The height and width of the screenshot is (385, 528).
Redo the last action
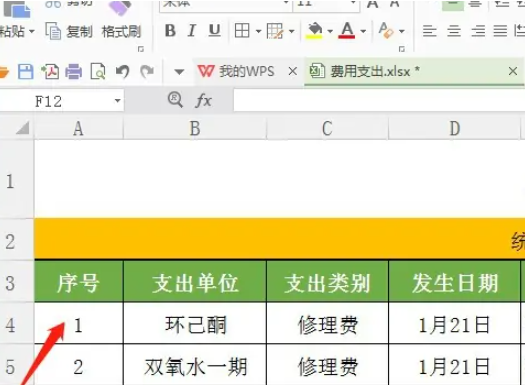[147, 72]
